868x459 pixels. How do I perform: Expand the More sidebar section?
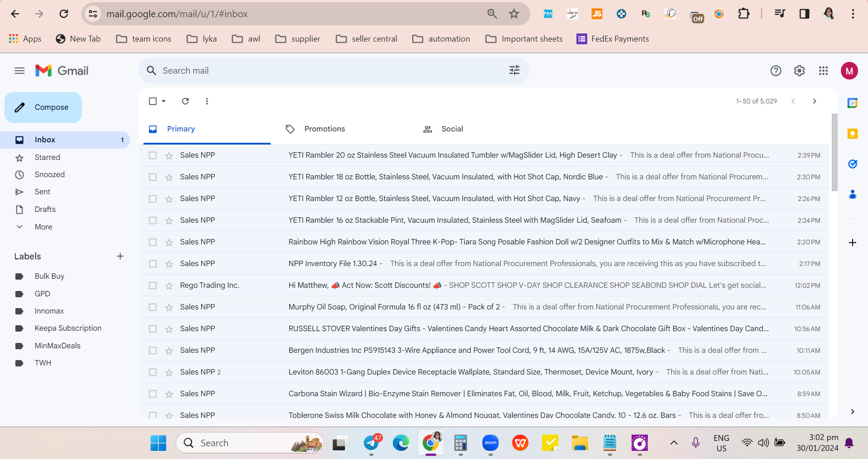point(43,227)
